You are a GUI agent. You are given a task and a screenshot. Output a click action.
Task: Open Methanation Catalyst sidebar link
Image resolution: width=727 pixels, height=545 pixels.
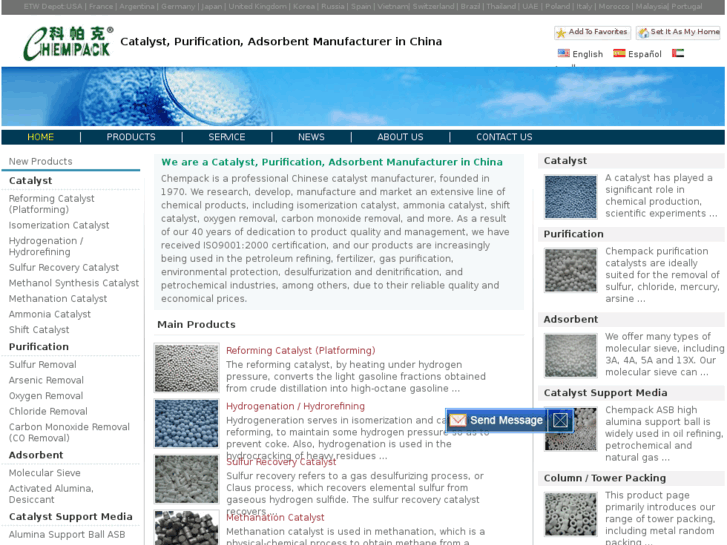(58, 299)
